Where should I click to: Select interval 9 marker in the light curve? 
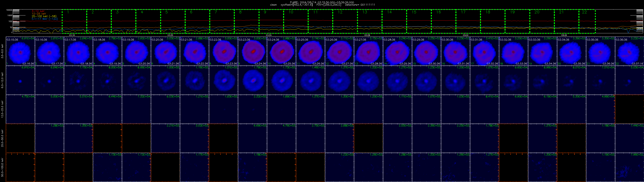(265, 12)
